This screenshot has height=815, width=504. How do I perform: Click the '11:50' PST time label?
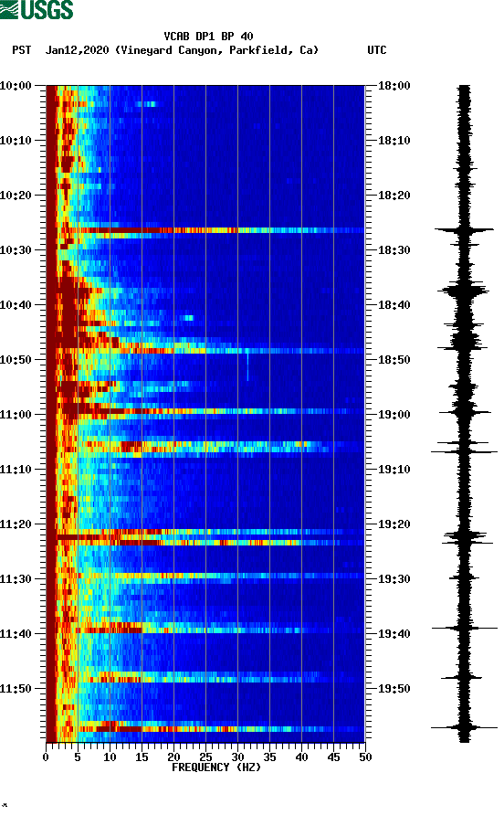(x=16, y=689)
